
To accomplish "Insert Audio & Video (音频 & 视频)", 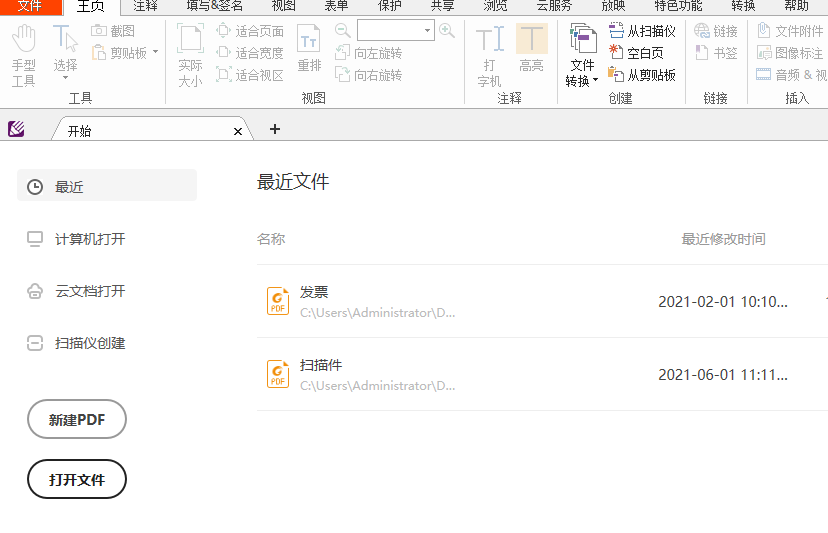I will coord(791,75).
